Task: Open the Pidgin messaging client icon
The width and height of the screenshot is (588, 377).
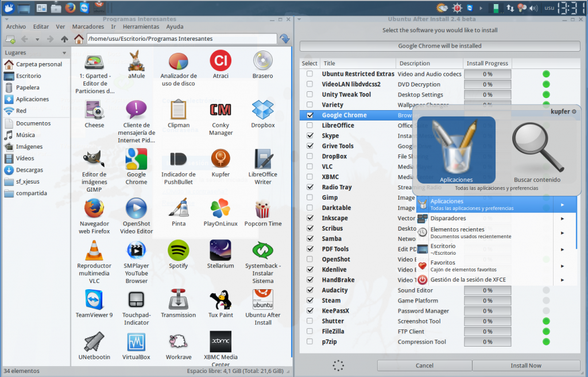Action: [x=136, y=110]
